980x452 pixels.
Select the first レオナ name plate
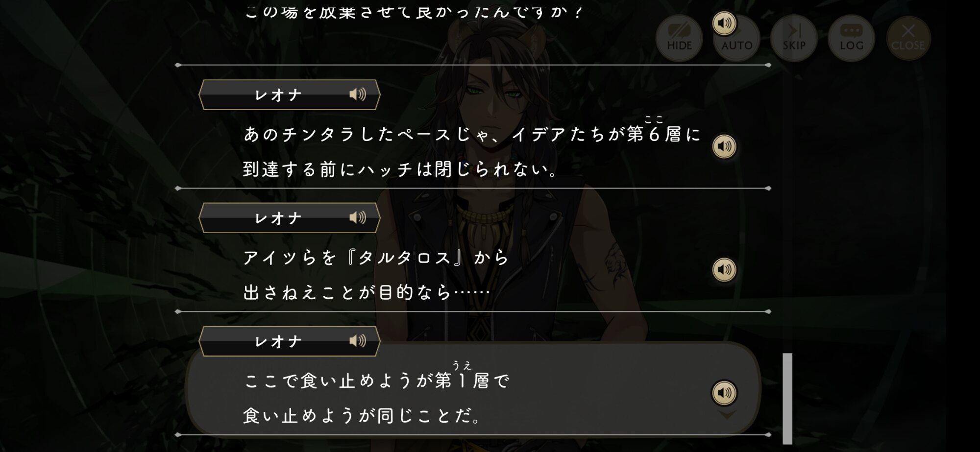(290, 95)
